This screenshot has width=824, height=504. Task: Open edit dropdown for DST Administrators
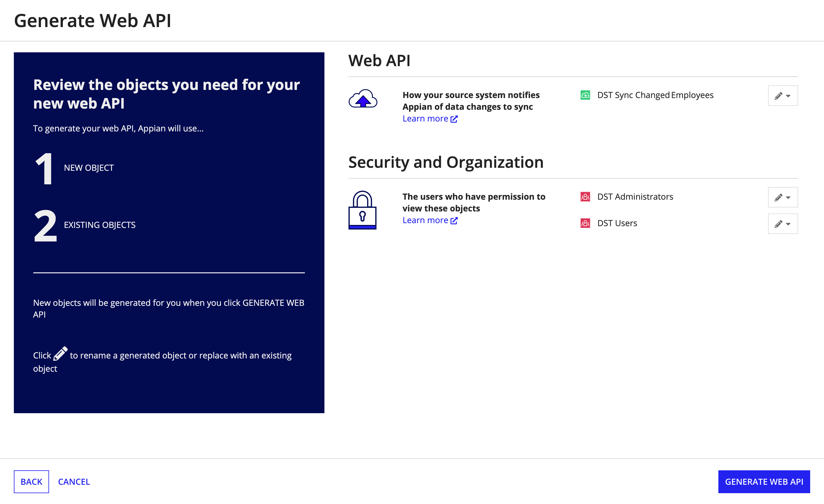point(782,197)
